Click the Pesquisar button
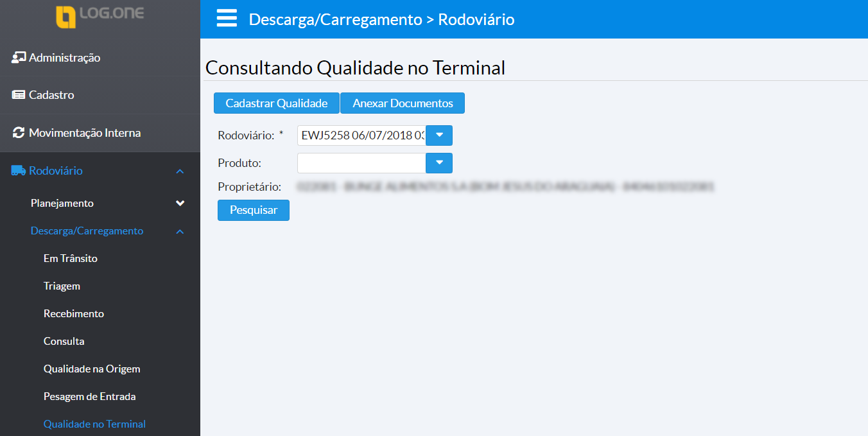868x436 pixels. (x=253, y=210)
